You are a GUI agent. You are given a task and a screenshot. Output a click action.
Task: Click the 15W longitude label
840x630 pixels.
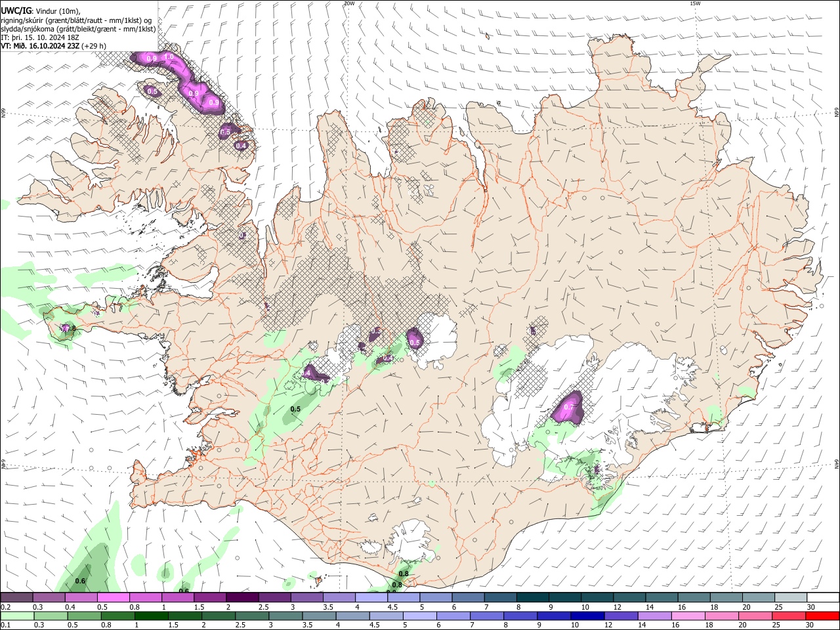click(x=695, y=3)
